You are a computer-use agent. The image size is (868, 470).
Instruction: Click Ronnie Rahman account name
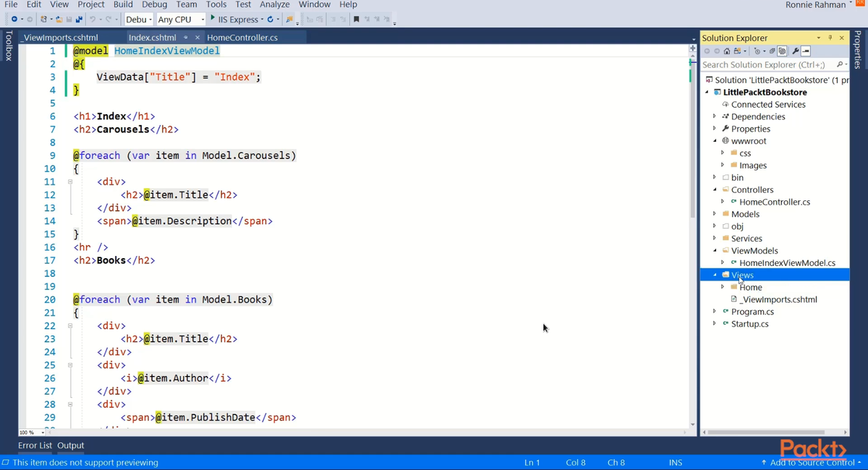click(x=815, y=5)
